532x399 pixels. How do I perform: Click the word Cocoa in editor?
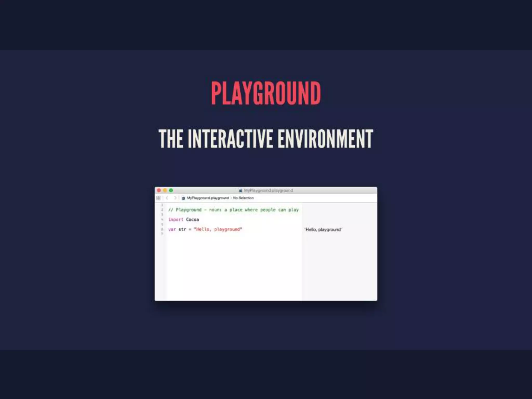click(x=192, y=220)
